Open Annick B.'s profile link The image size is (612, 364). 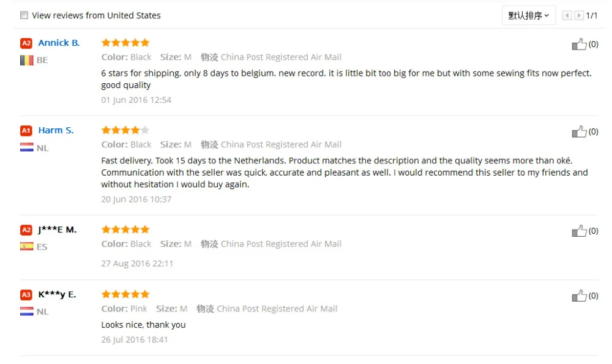tap(59, 43)
